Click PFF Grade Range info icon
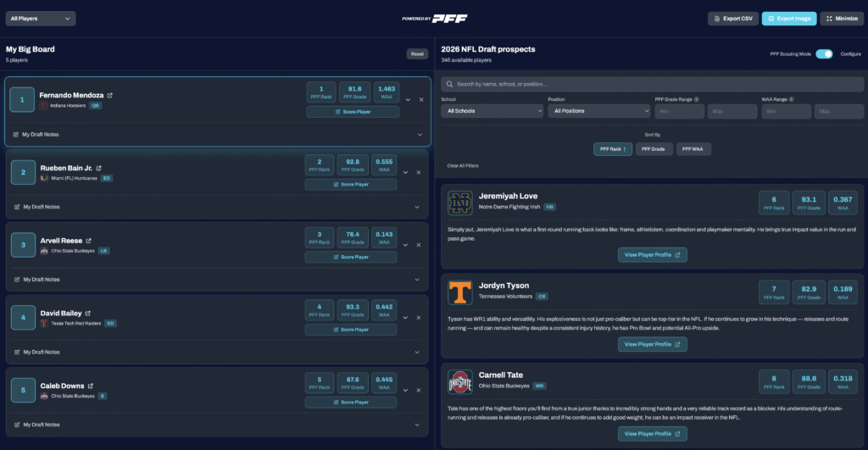 pyautogui.click(x=697, y=99)
